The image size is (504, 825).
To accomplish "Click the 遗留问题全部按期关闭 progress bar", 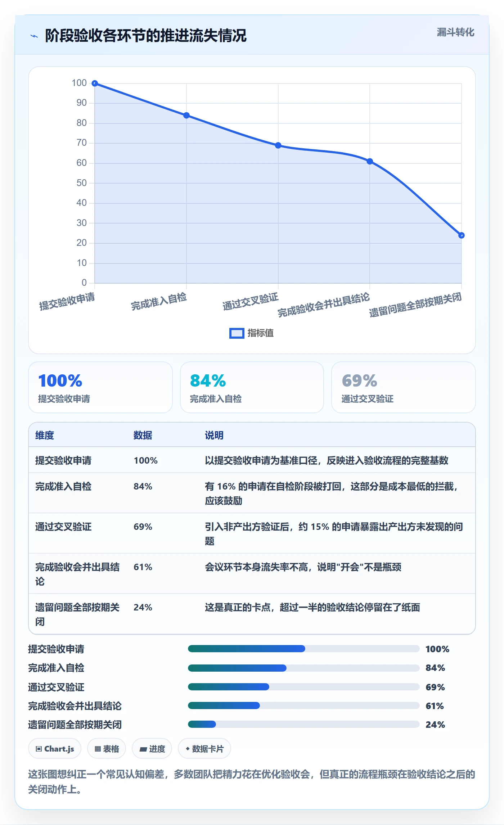I will click(303, 724).
